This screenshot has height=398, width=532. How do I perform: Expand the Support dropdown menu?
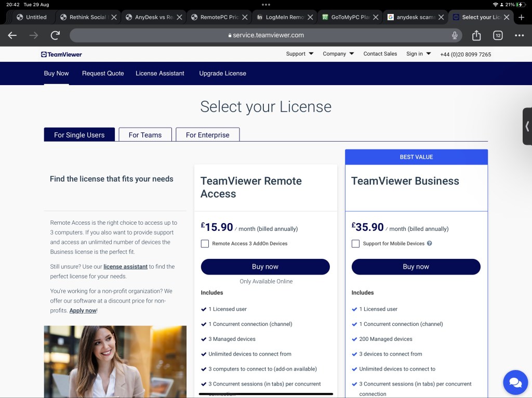pyautogui.click(x=300, y=54)
